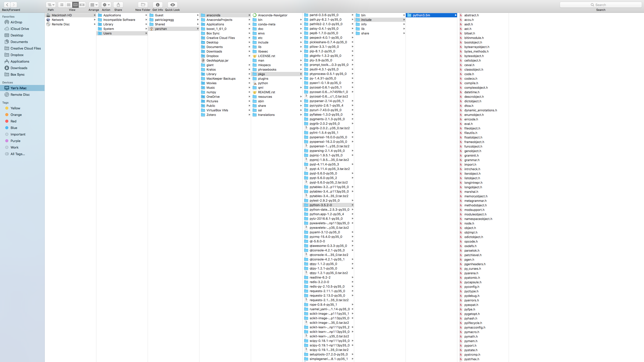Switch to icon view

click(x=62, y=5)
